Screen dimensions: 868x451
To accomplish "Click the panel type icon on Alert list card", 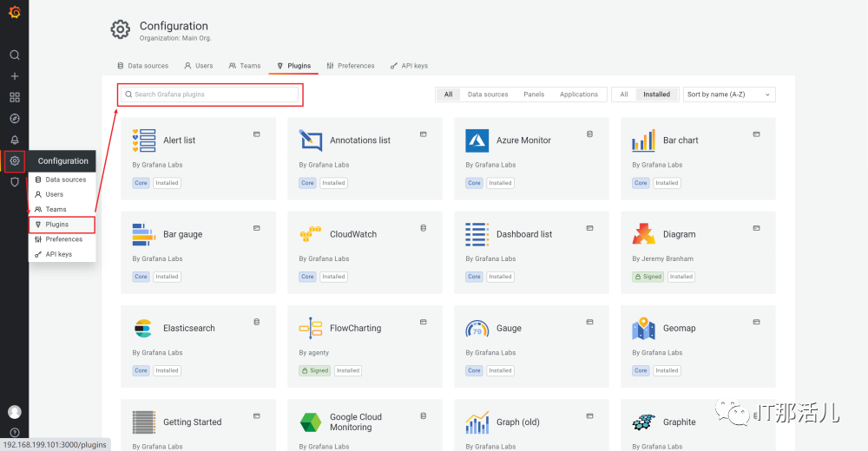I will click(257, 134).
